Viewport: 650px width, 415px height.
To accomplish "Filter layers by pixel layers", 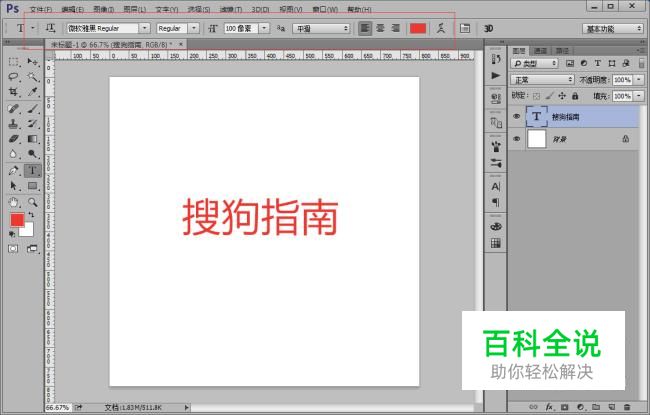I will point(570,63).
